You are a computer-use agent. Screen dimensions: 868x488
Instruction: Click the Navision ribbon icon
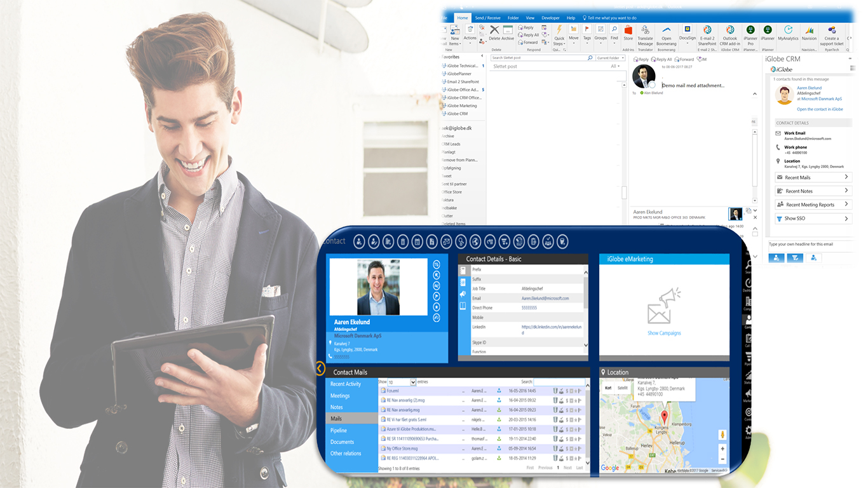809,30
